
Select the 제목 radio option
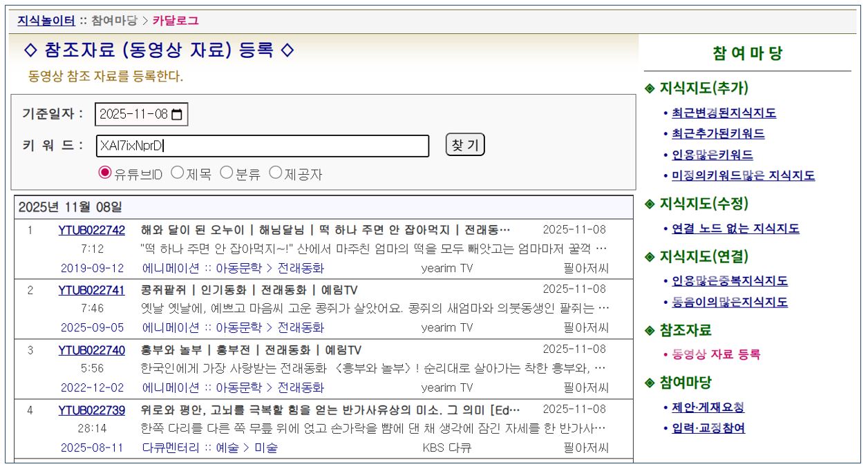[176, 173]
